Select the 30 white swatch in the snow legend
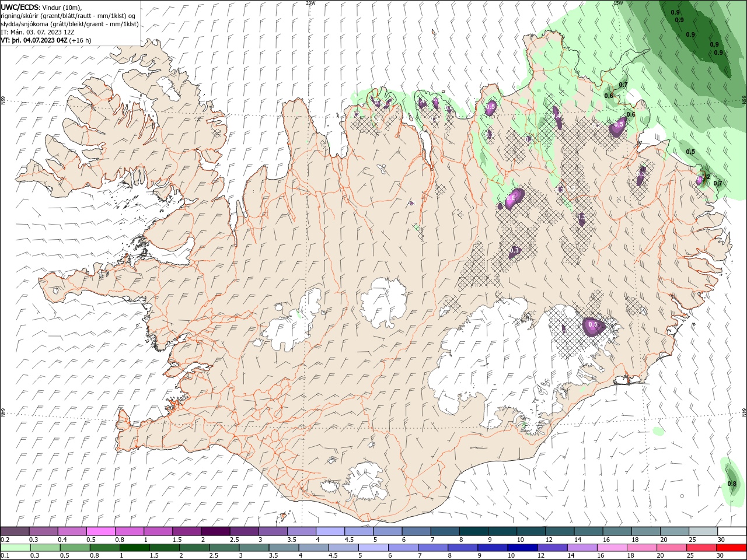The height and width of the screenshot is (560, 747). (731, 531)
